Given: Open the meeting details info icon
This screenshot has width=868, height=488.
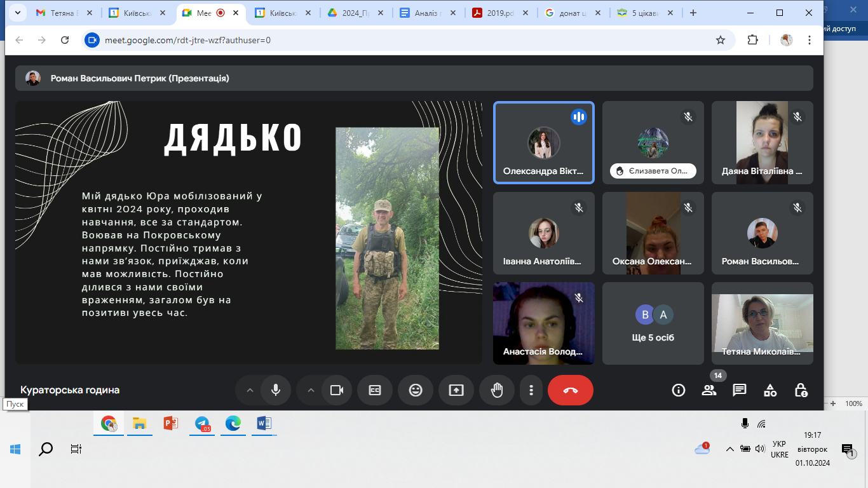Looking at the screenshot, I should (x=679, y=390).
